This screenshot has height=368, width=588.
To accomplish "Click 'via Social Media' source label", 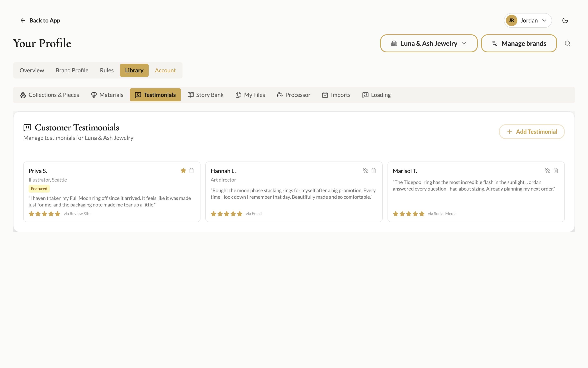I will click(x=442, y=214).
